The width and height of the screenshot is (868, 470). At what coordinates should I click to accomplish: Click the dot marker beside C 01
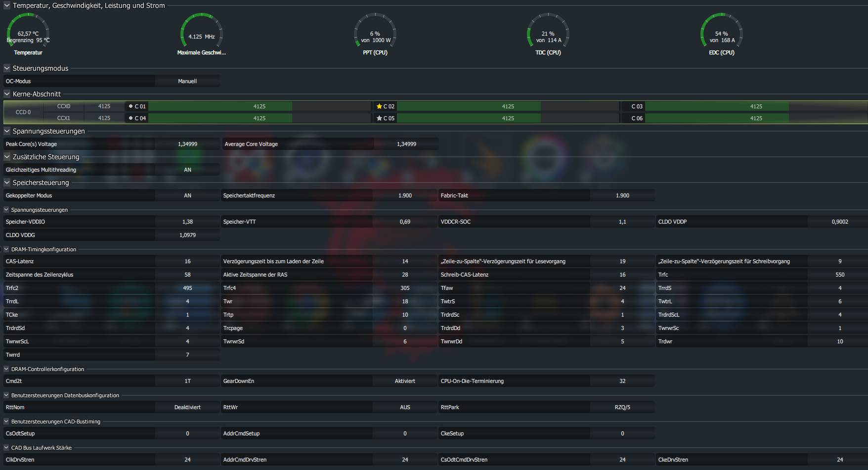pos(130,106)
